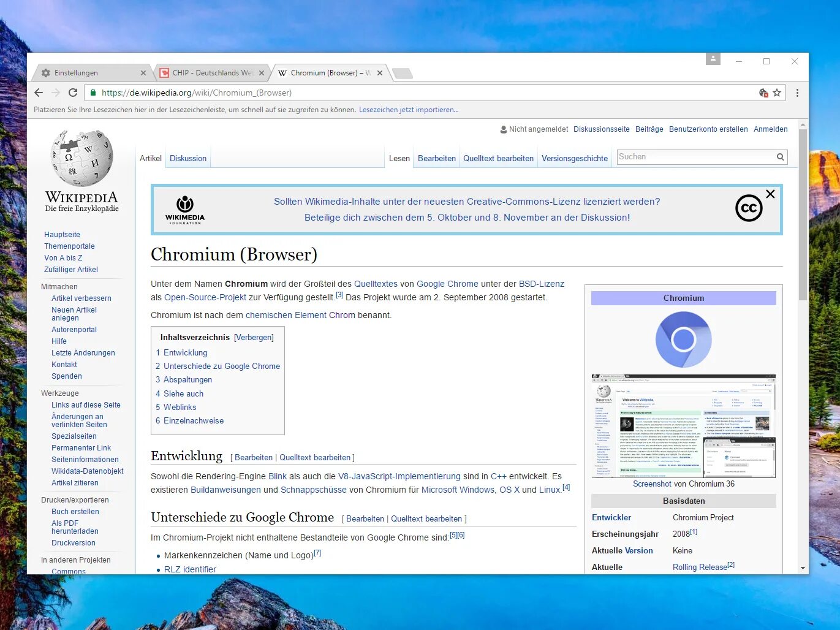
Task: Click the Creative Commons CC icon
Action: point(749,208)
